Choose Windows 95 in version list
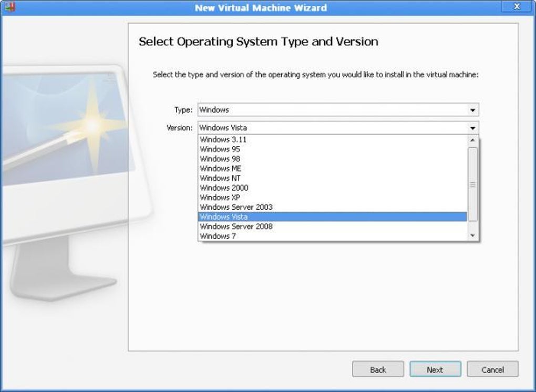 coord(333,149)
